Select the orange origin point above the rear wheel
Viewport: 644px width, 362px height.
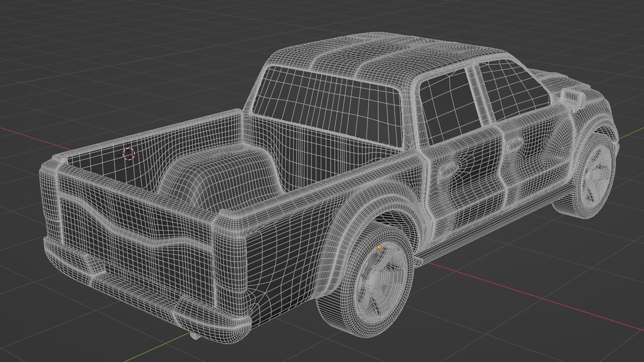tap(379, 247)
